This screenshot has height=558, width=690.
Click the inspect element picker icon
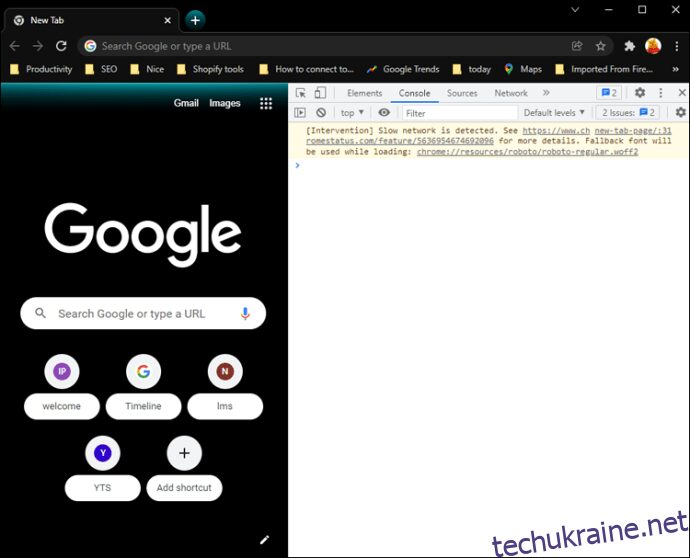click(x=301, y=93)
